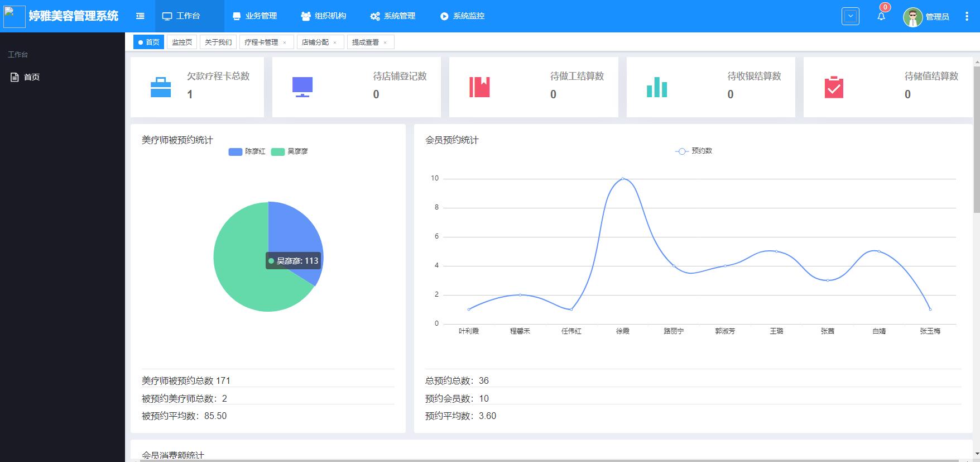Toggle 预约数 line series in legend
Viewport: 980px width, 462px height.
[694, 151]
